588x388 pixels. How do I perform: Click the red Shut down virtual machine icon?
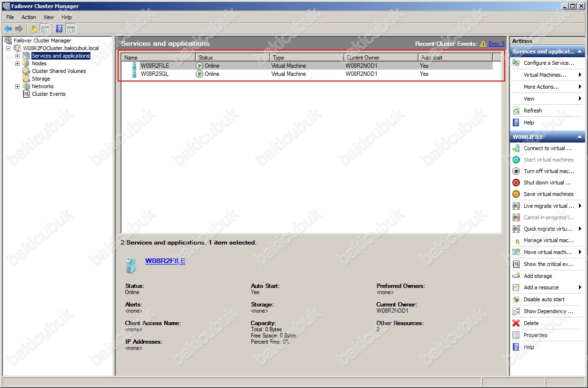tap(516, 183)
